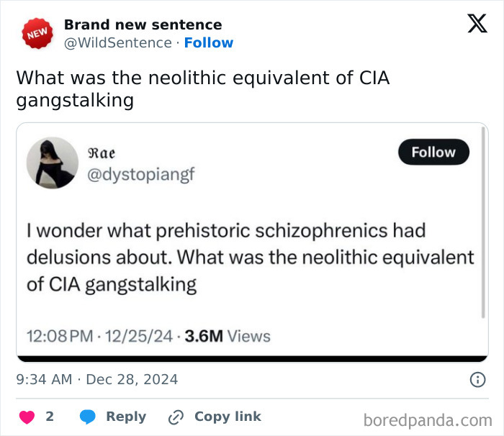The width and height of the screenshot is (504, 436).
Task: Click the blue reply speech bubble icon
Action: click(88, 417)
